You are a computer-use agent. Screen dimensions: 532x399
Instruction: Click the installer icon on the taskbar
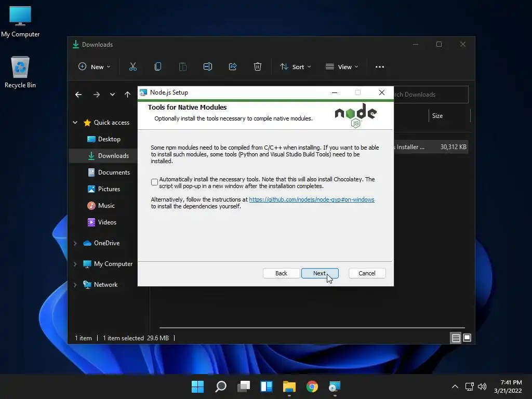(335, 387)
